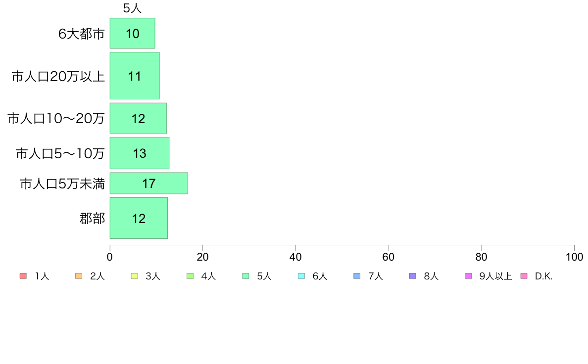
Task: Click the 6人 cyan legend swatch
Action: [301, 276]
